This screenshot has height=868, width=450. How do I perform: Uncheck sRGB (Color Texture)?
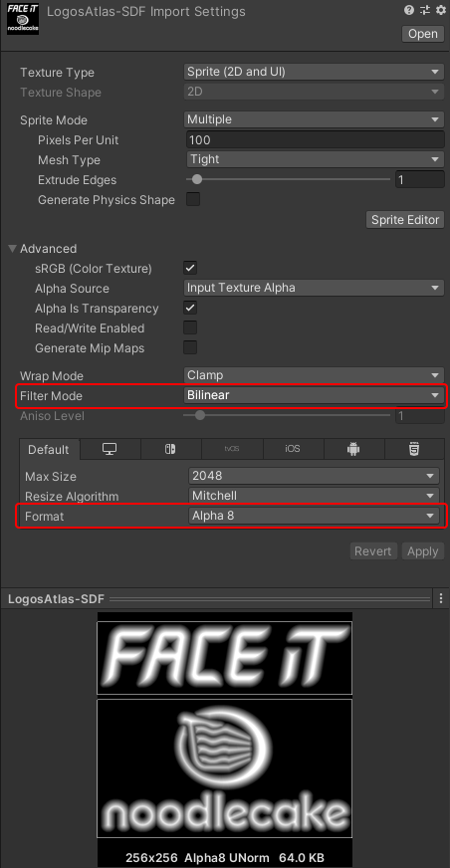[x=190, y=269]
